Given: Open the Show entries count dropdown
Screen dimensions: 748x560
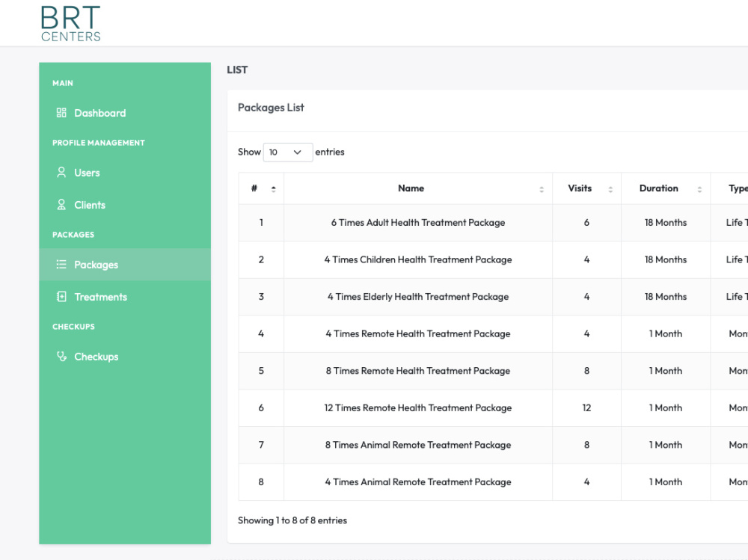Looking at the screenshot, I should (288, 153).
